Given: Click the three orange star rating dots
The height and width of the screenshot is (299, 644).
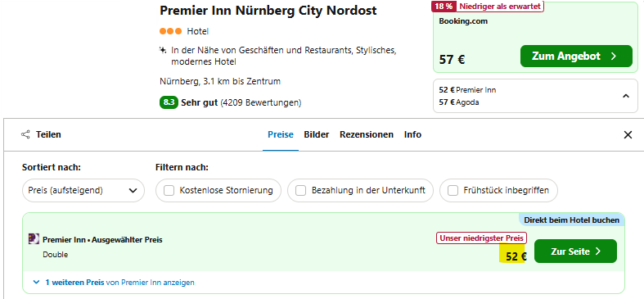Looking at the screenshot, I should pyautogui.click(x=170, y=31).
